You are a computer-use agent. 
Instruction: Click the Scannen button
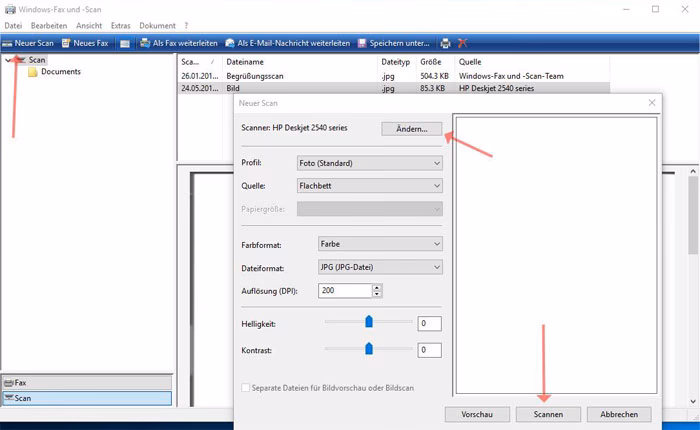click(548, 414)
